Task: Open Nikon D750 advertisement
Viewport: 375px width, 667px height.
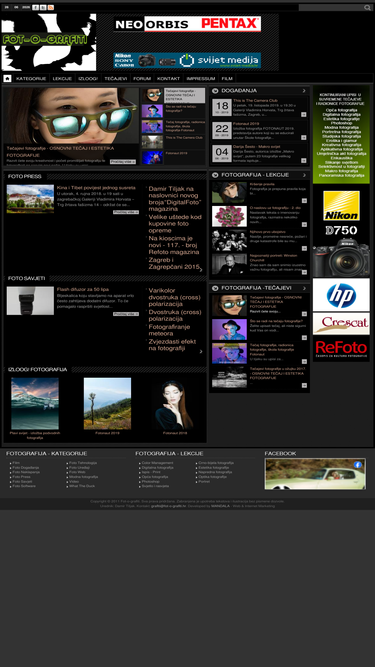Action: click(341, 233)
